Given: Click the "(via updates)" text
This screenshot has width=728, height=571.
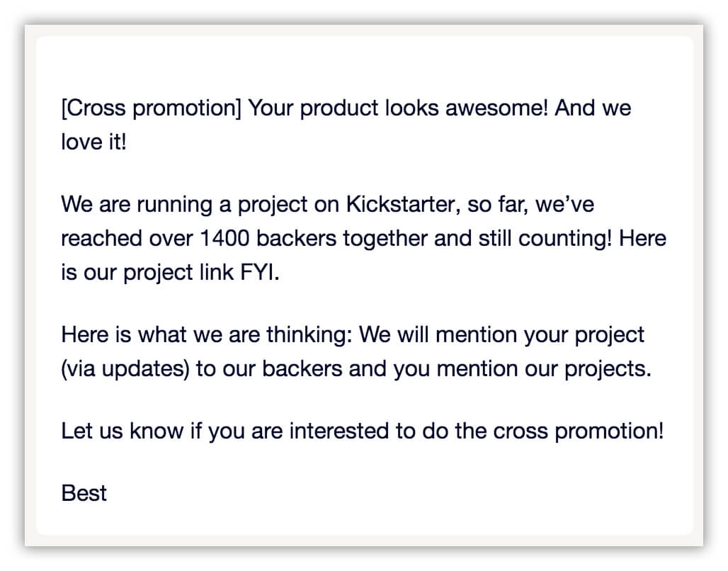Looking at the screenshot, I should tap(125, 369).
